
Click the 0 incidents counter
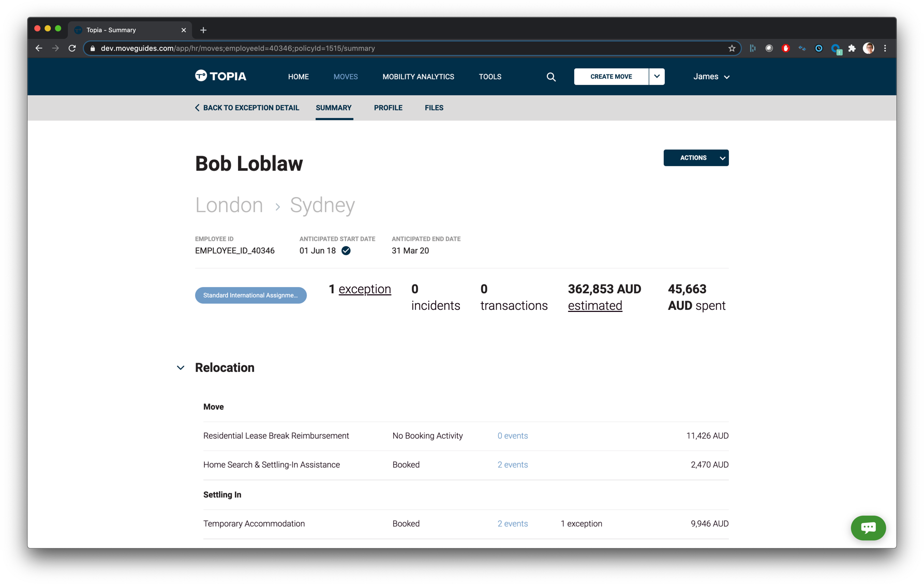pos(436,297)
